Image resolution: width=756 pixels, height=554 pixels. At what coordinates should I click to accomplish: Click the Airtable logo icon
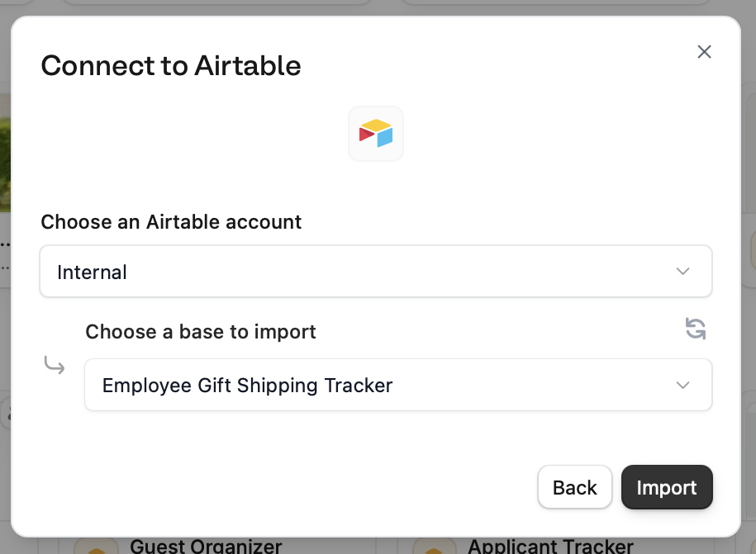point(376,134)
